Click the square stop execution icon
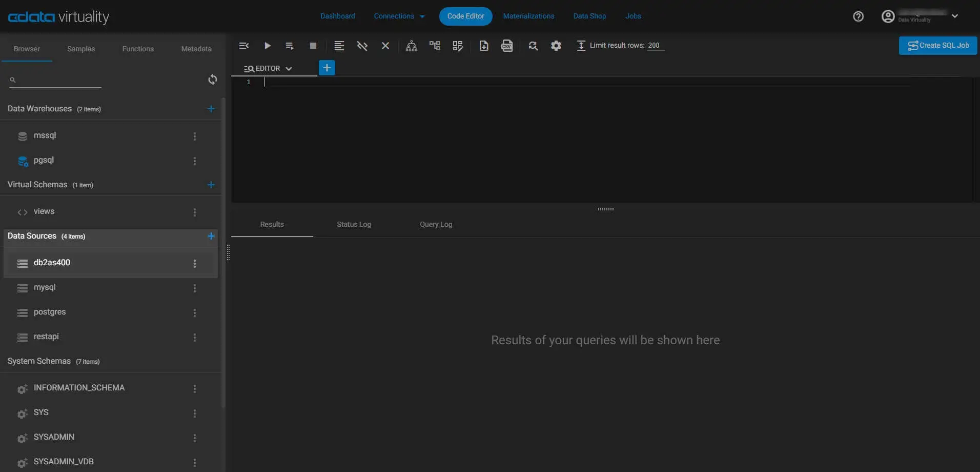Image resolution: width=980 pixels, height=472 pixels. [x=313, y=46]
